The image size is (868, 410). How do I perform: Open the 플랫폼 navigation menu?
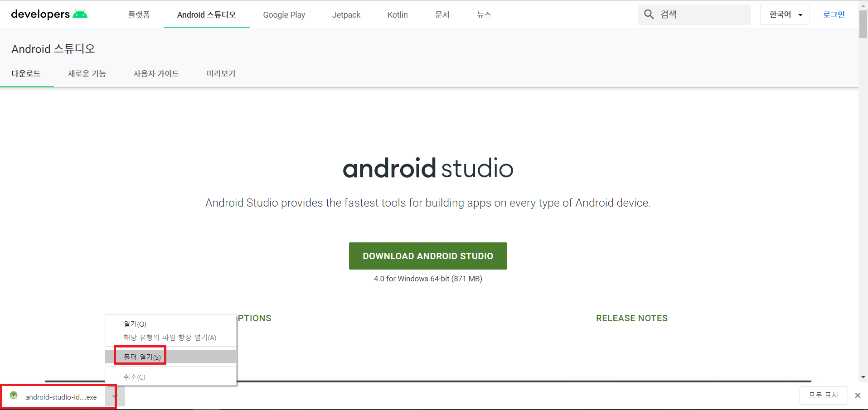coord(139,14)
